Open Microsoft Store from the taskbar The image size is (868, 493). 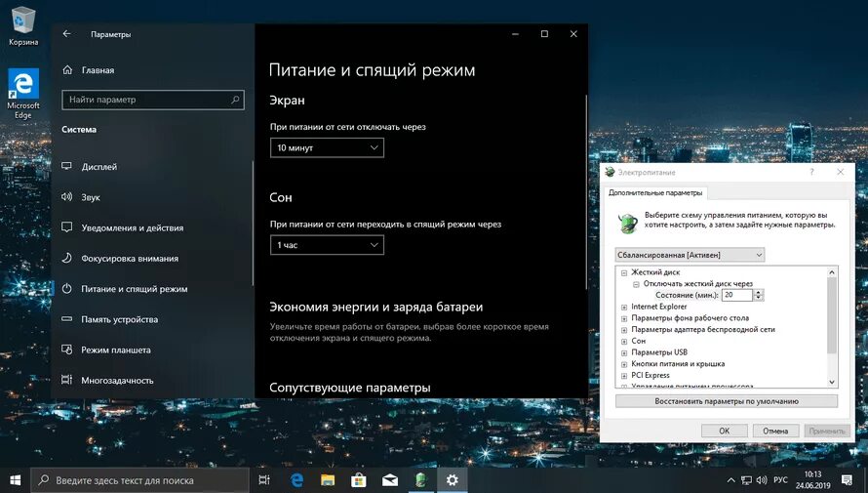pyautogui.click(x=359, y=480)
